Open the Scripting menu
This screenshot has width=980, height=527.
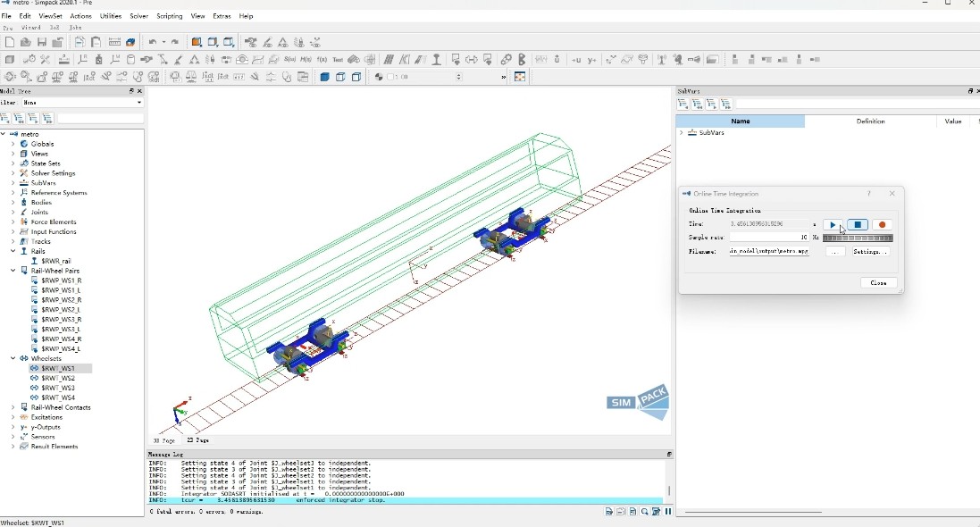point(170,16)
